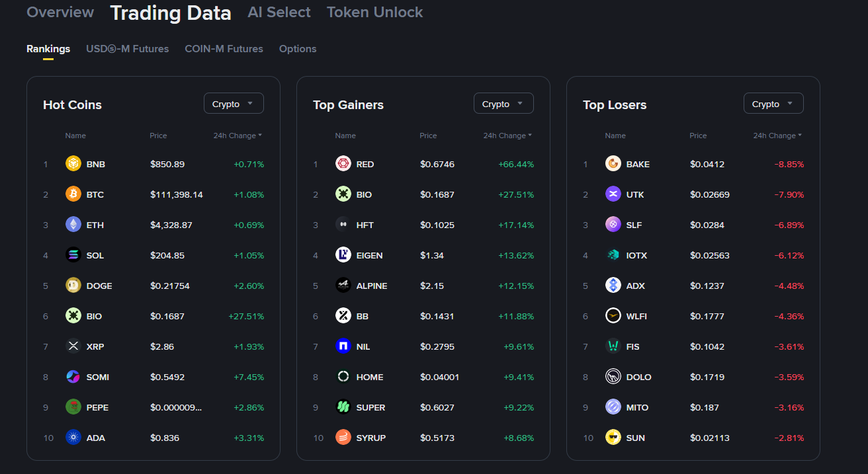This screenshot has height=474, width=868.
Task: Click the RED token icon in Top Gainers
Action: click(343, 164)
